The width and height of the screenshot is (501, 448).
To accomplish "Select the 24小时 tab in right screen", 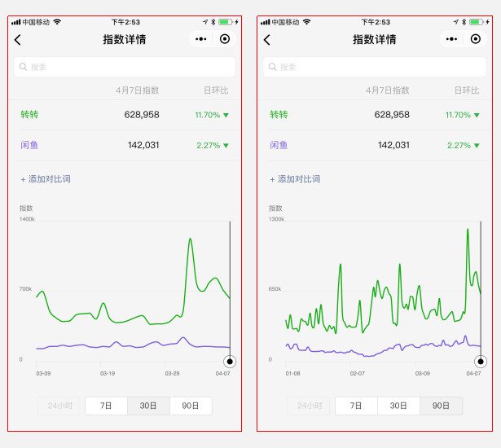I will tap(310, 406).
